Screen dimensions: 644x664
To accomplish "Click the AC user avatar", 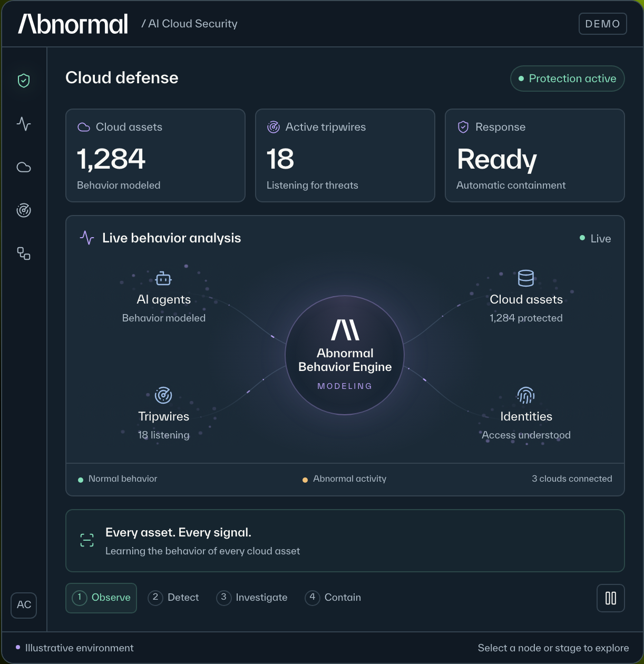I will pyautogui.click(x=24, y=604).
